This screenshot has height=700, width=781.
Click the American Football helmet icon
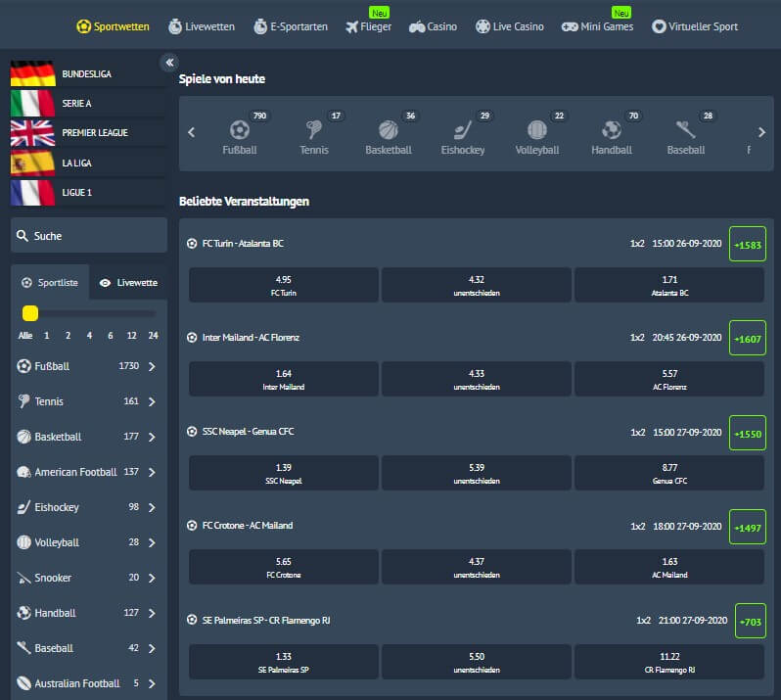coord(23,472)
